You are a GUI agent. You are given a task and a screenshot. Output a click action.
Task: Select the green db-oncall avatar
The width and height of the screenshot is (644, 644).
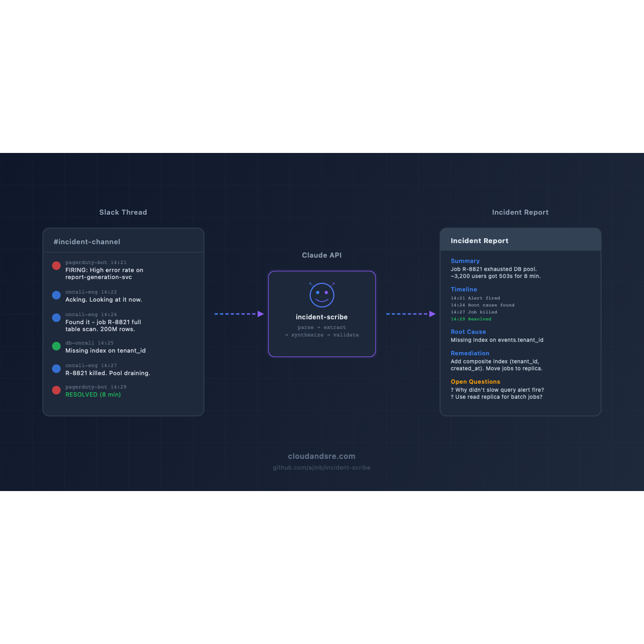click(56, 346)
